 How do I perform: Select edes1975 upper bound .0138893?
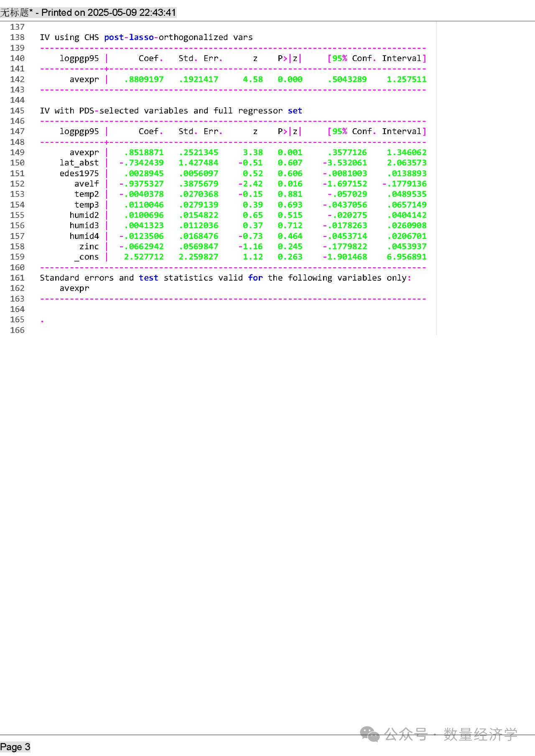click(407, 173)
